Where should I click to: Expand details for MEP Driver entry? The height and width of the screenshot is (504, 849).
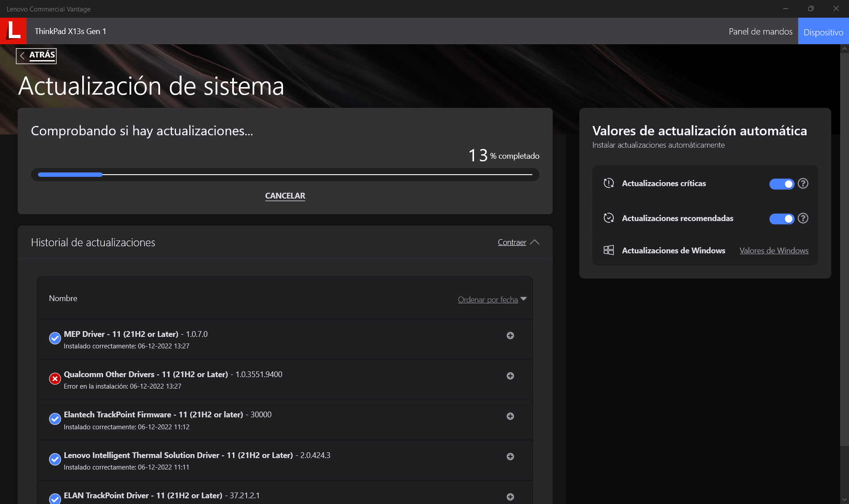(x=510, y=336)
